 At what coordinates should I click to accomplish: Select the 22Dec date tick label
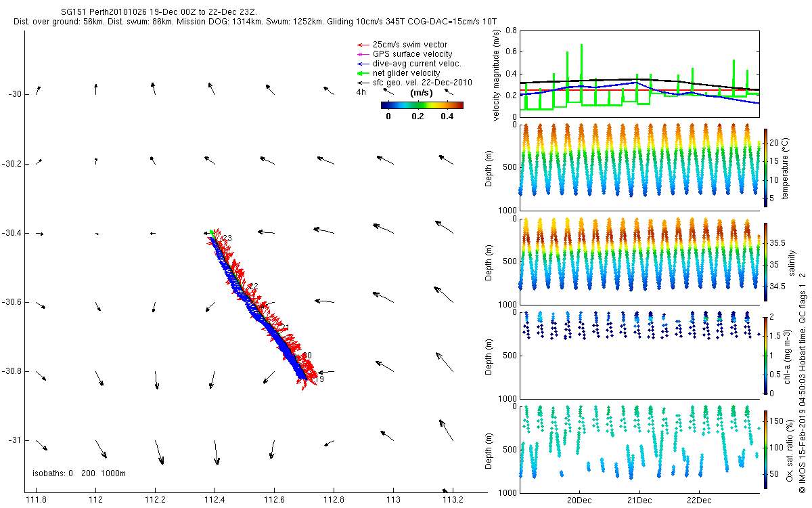[698, 501]
